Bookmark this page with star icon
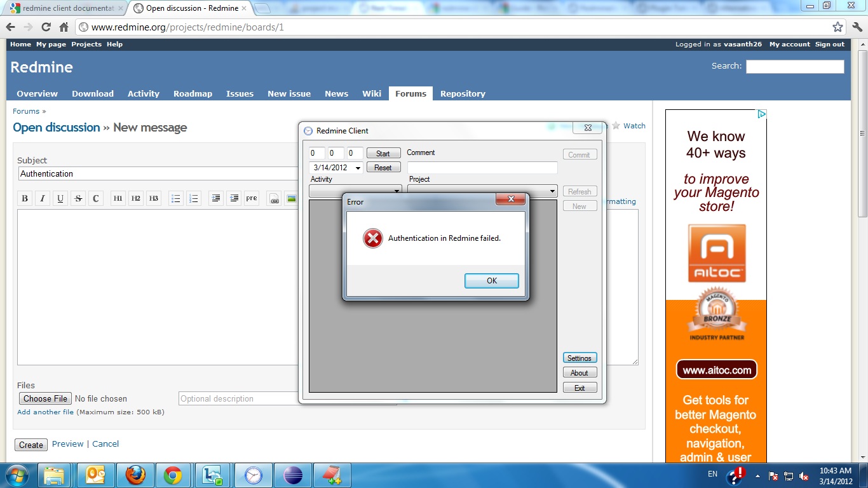 [x=838, y=27]
